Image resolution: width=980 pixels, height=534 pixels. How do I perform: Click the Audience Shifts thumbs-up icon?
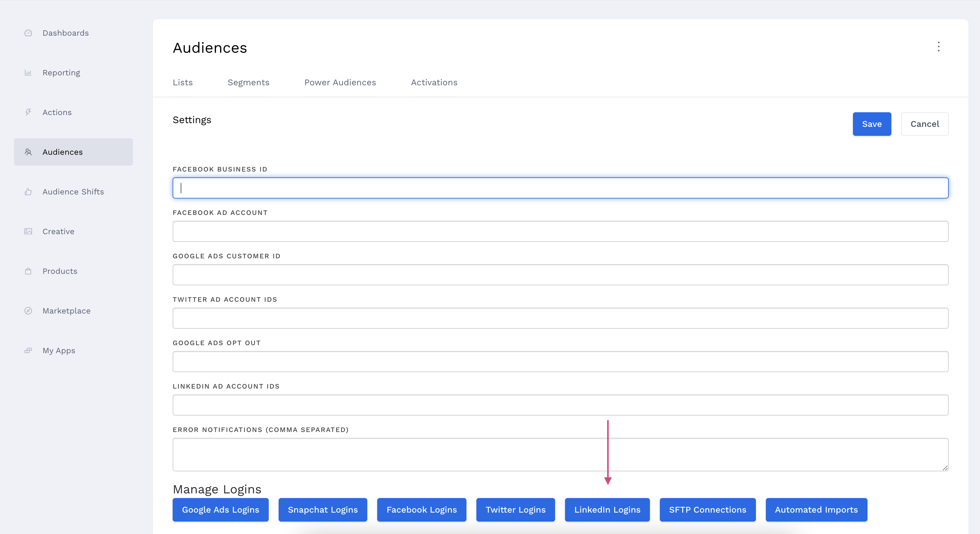pos(28,192)
